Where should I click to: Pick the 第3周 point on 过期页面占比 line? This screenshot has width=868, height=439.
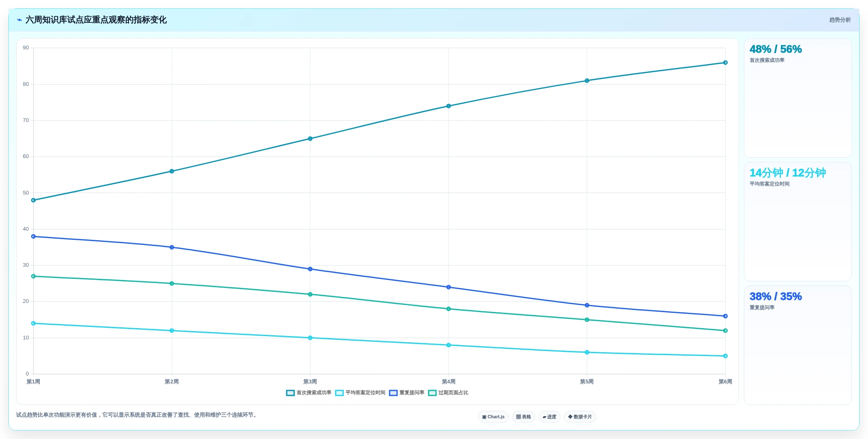[x=310, y=294]
